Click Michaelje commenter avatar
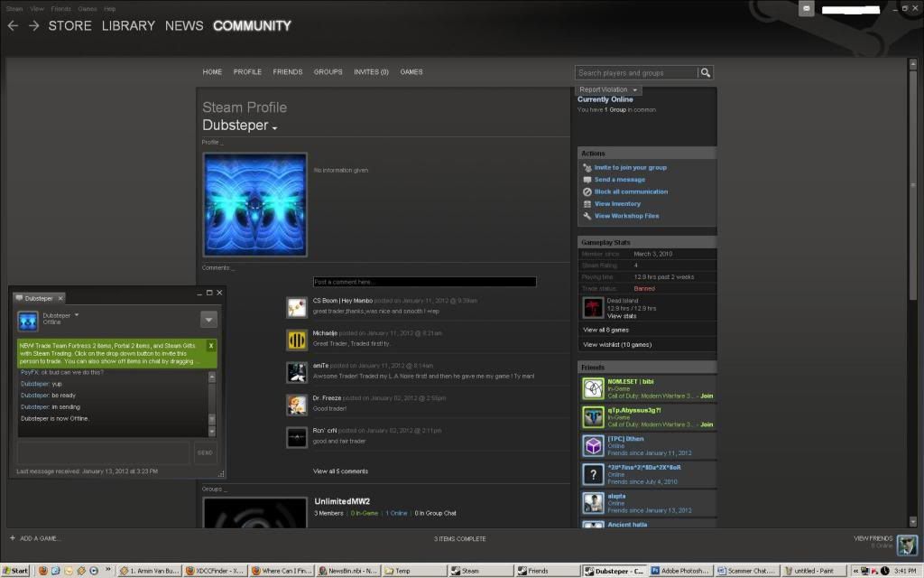Viewport: 924px width, 578px height. pos(296,340)
